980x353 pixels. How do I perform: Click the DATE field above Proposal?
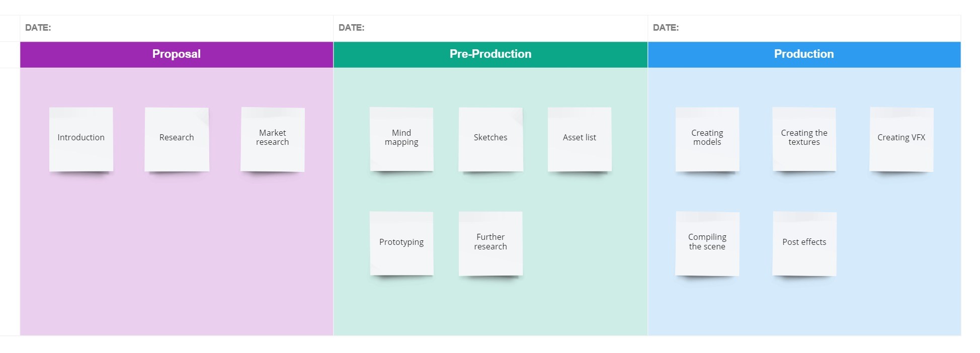tap(177, 28)
